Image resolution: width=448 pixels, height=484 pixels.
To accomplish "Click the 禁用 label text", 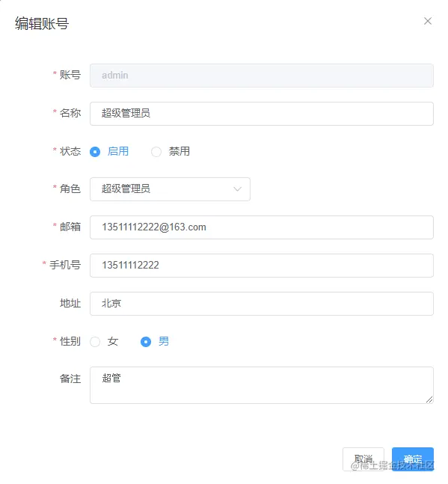I will pos(179,151).
